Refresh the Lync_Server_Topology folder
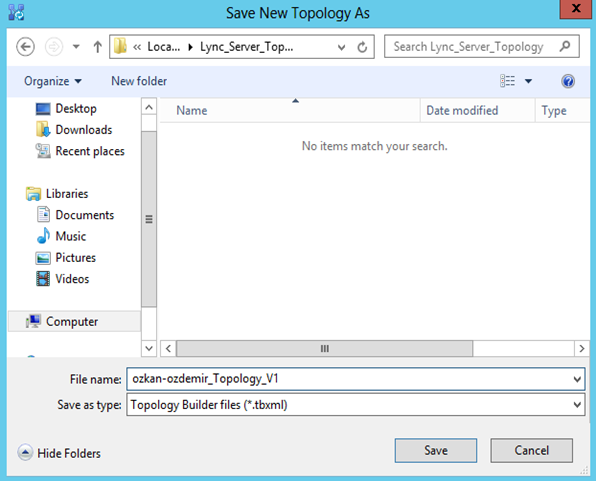The height and width of the screenshot is (481, 596). coord(362,47)
